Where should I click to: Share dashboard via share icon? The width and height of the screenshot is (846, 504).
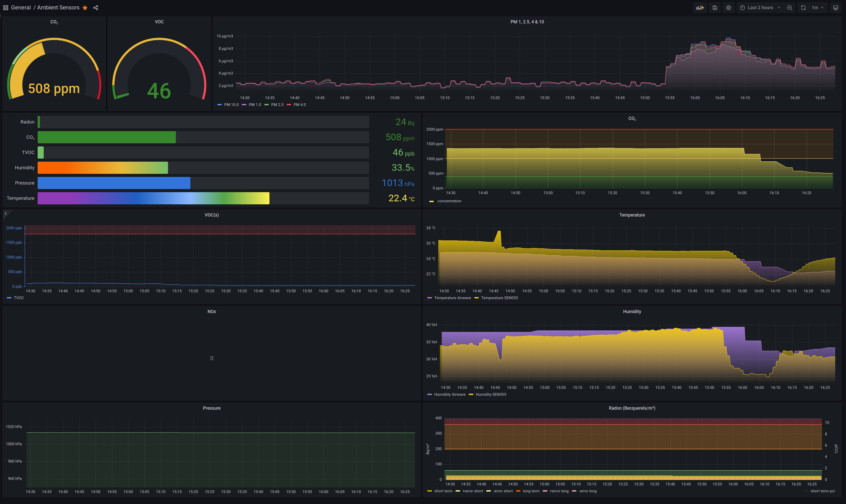96,7
